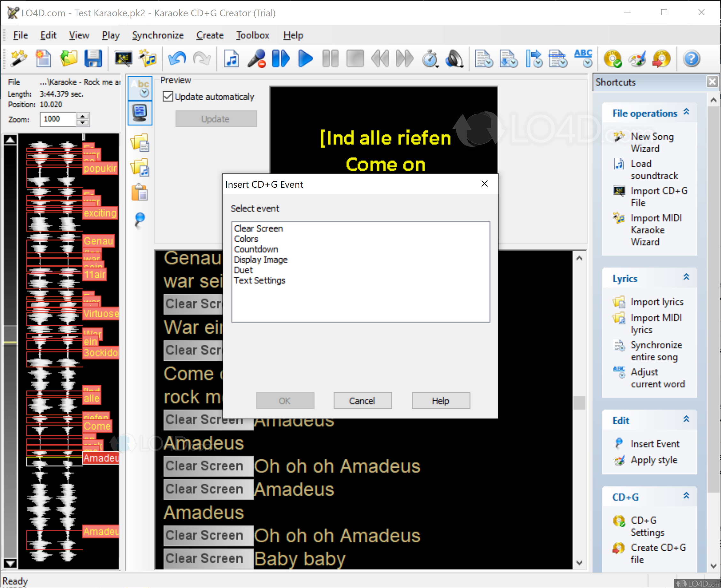Open the Toolbox menu
721x588 pixels.
[x=253, y=35]
